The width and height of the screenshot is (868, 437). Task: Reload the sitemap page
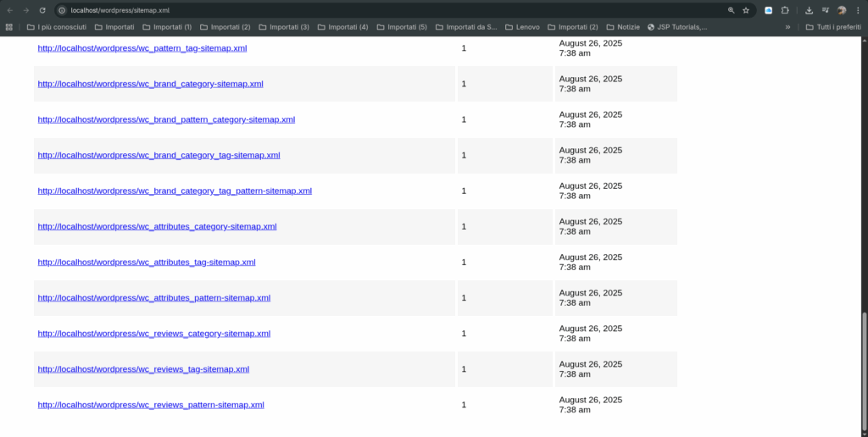point(42,10)
